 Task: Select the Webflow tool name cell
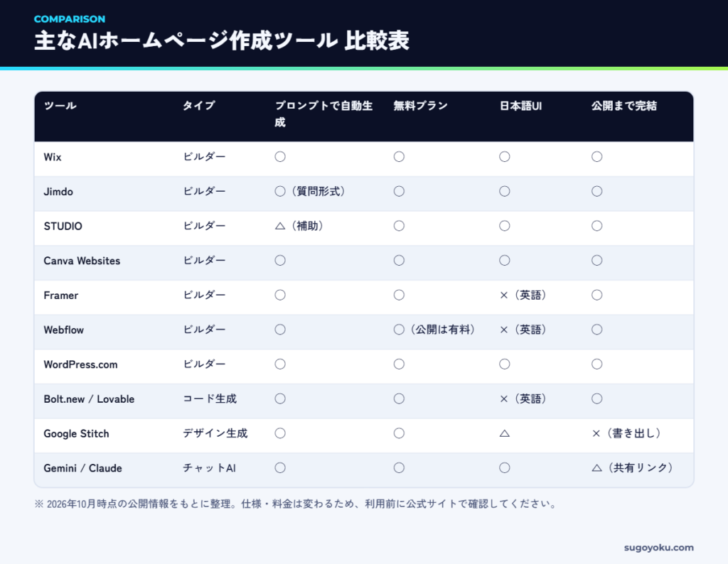63,330
